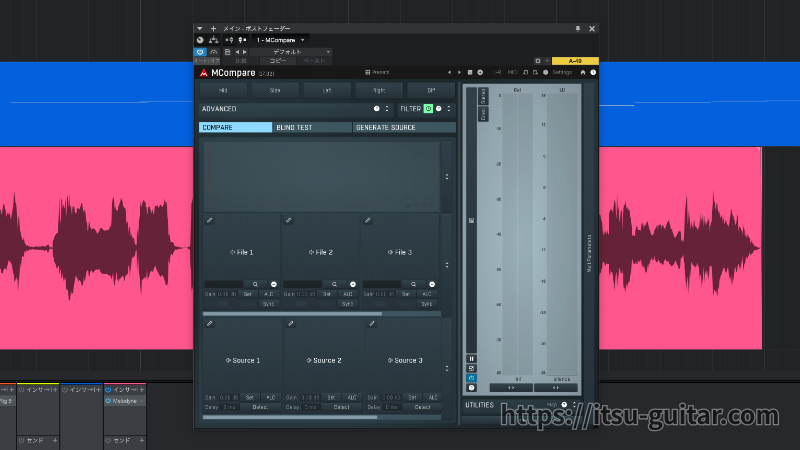The height and width of the screenshot is (450, 800).
Task: Toggle the Mid channel button
Action: point(223,90)
